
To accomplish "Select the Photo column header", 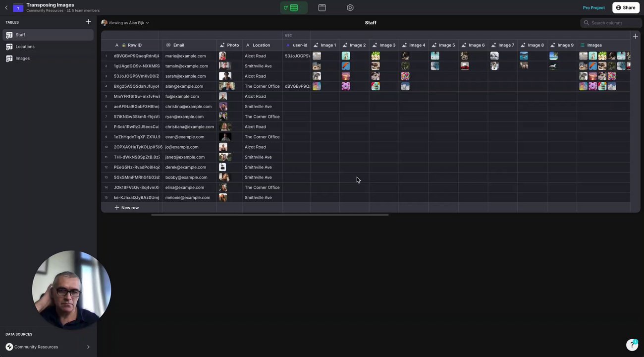I will 229,45.
